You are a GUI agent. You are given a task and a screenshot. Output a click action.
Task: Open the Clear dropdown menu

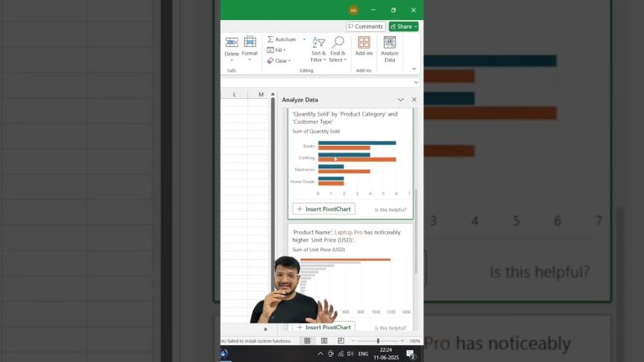point(279,60)
